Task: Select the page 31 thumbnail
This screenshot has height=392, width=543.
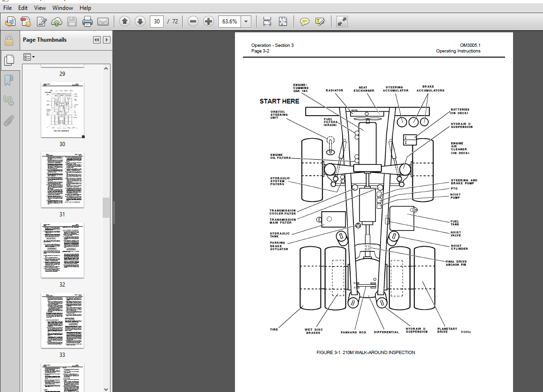Action: [x=62, y=180]
